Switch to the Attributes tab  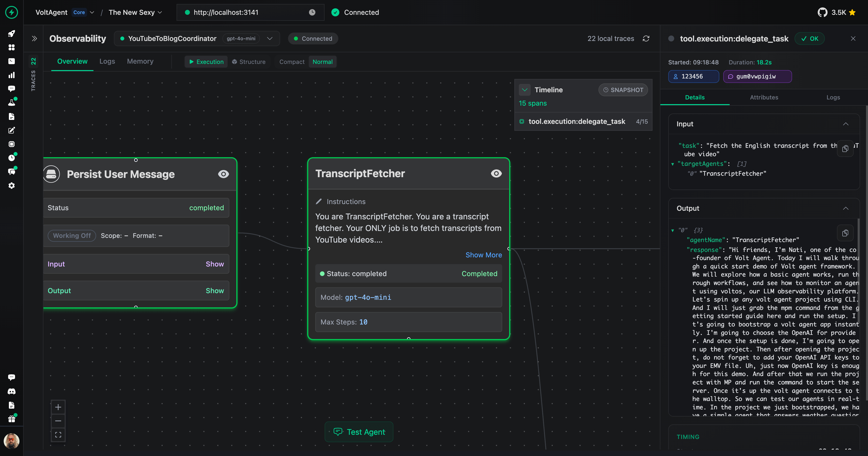coord(764,97)
